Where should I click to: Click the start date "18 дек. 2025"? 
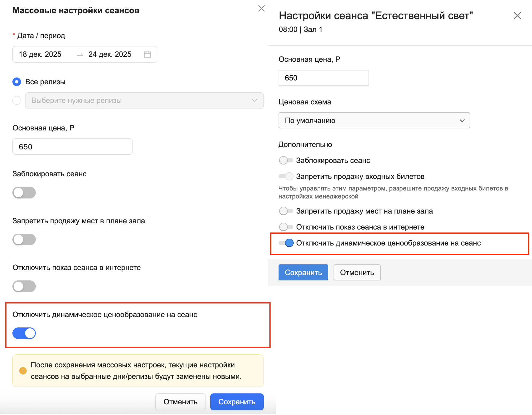coord(40,54)
